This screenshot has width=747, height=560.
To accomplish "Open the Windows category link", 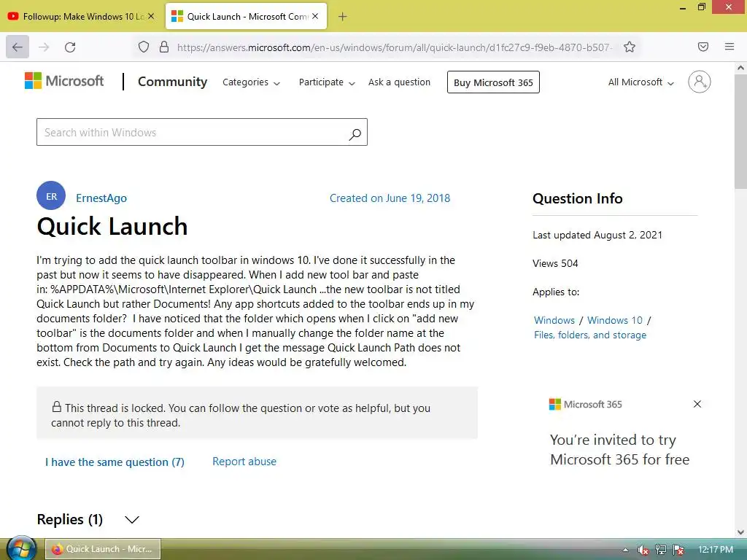I will point(554,320).
